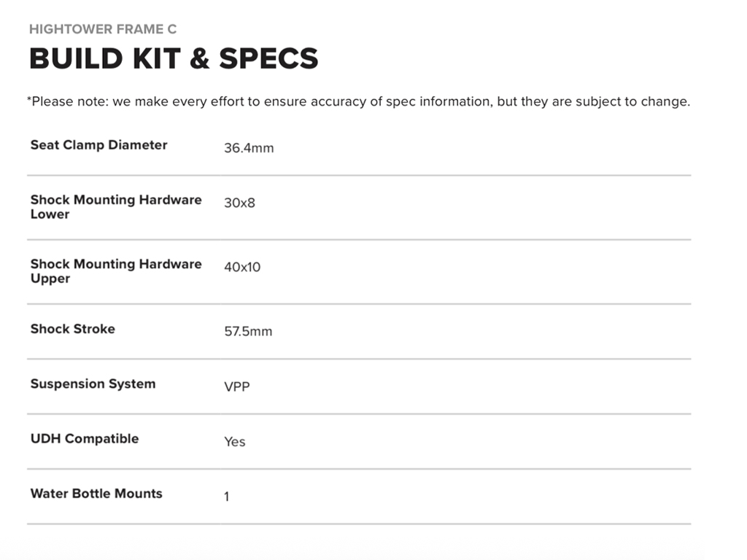Click the word 'Lower' in shock hardware row
Image resolution: width=747 pixels, height=560 pixels.
50,214
